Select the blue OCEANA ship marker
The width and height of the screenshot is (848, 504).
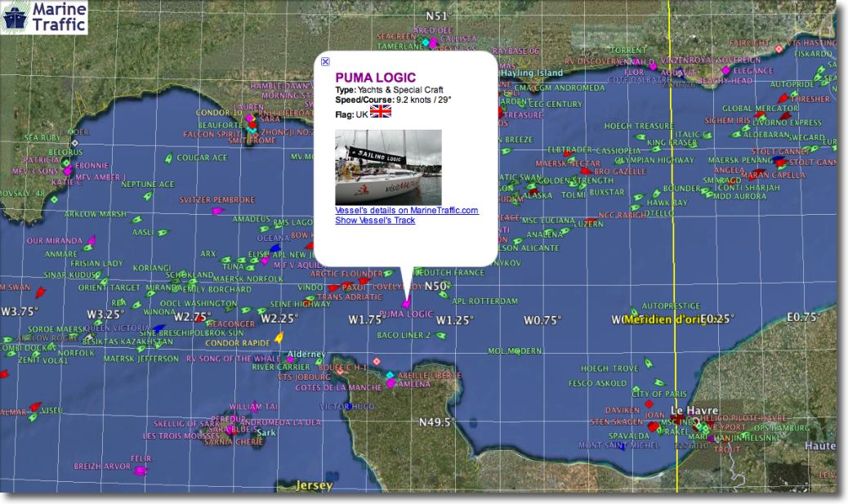(x=275, y=248)
